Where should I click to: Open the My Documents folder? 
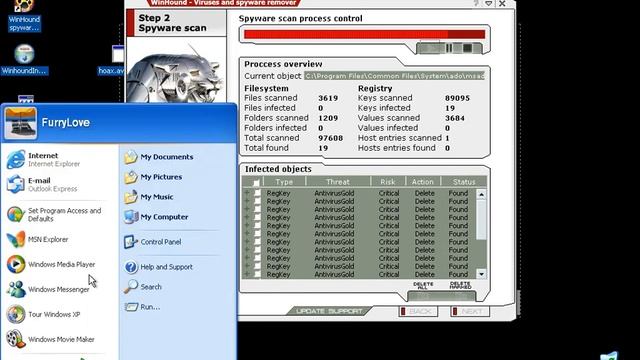pyautogui.click(x=159, y=157)
